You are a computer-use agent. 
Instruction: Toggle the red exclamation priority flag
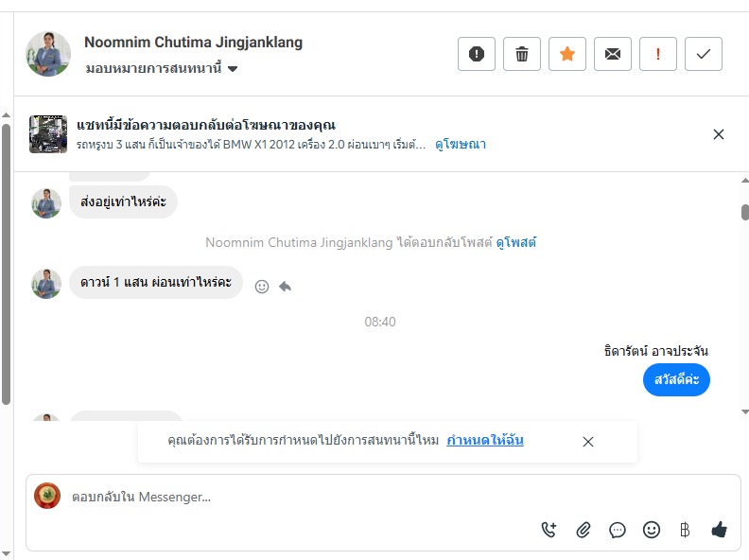coord(658,54)
